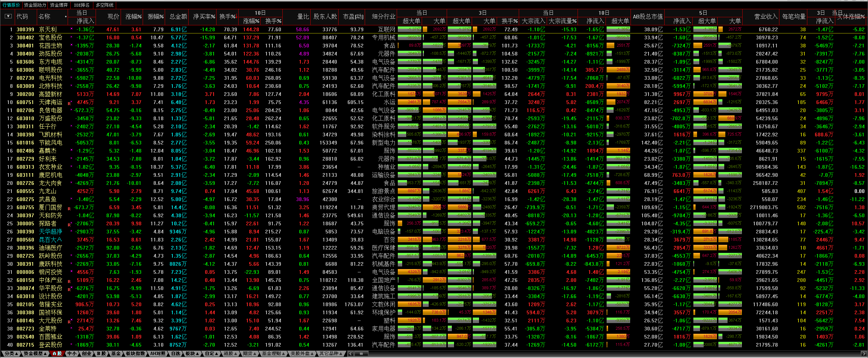This screenshot has width=868, height=358.
Task: Open the 资金博弈 tab
Action: point(59,5)
